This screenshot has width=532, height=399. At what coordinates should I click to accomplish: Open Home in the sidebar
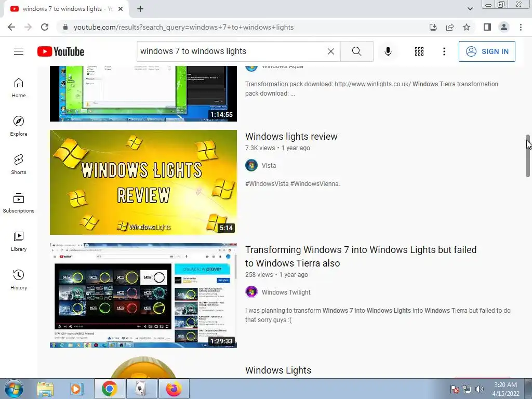pyautogui.click(x=19, y=88)
